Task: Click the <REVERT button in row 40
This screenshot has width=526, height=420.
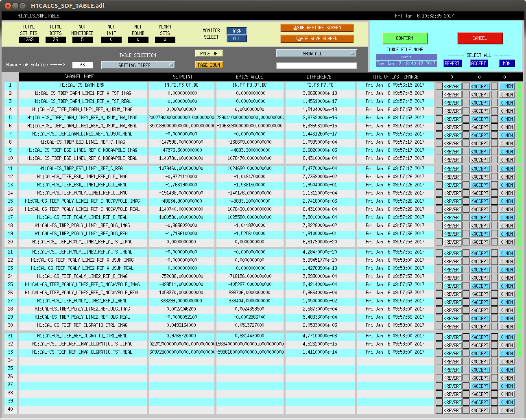Action: [x=452, y=410]
